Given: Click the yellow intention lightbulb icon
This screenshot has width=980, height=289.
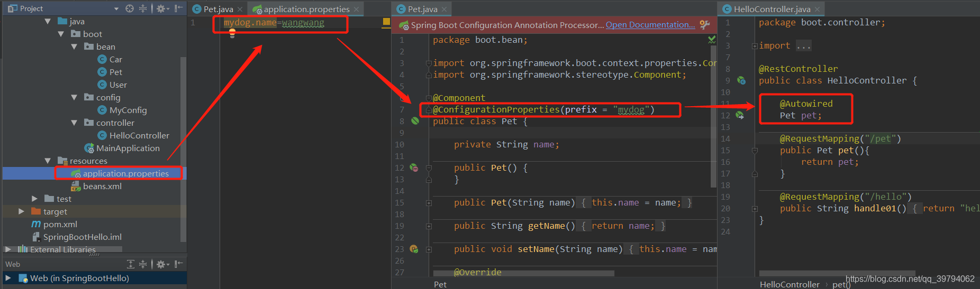Looking at the screenshot, I should pos(232,33).
